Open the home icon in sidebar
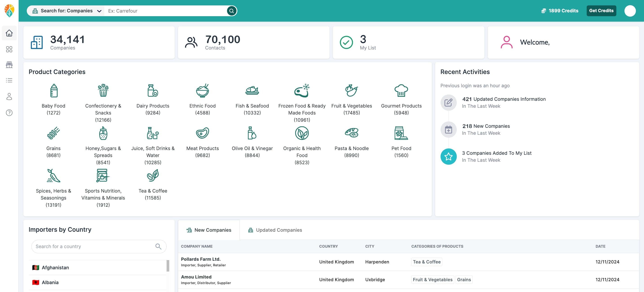Viewport: 644px width, 292px height. pyautogui.click(x=9, y=33)
